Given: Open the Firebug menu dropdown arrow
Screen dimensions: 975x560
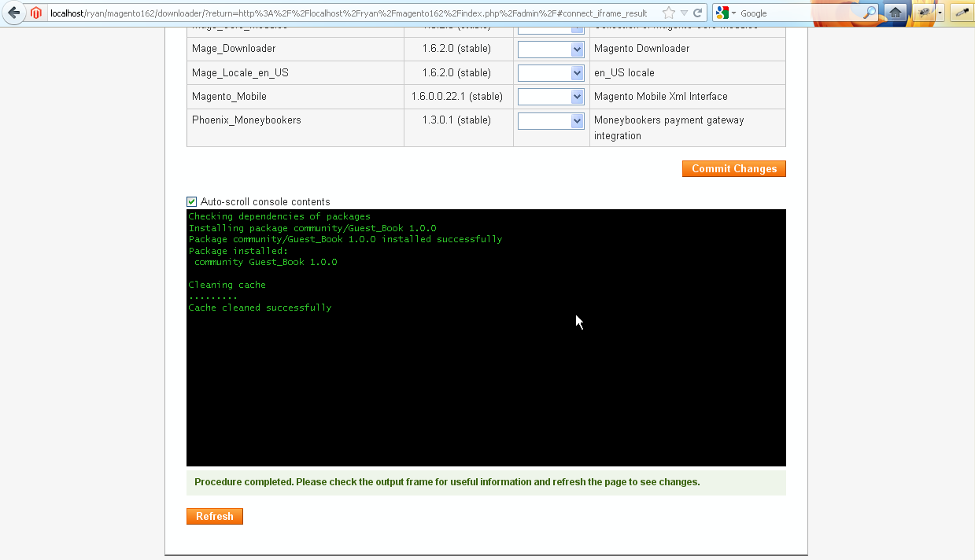Looking at the screenshot, I should click(940, 13).
